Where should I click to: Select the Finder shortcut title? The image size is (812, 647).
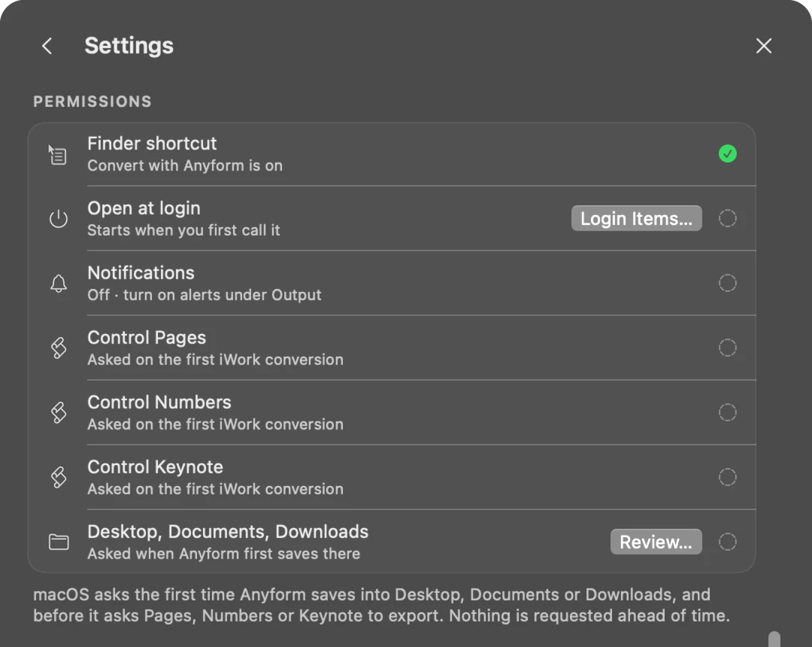(152, 144)
